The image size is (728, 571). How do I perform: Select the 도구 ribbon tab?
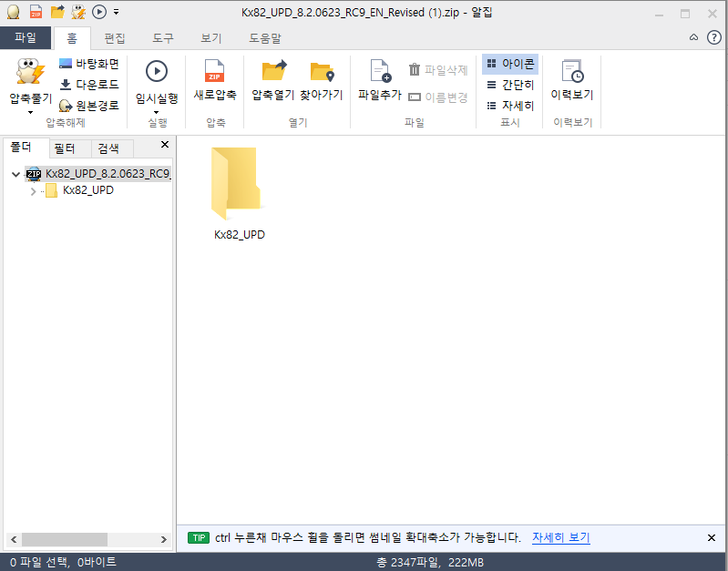(x=163, y=38)
